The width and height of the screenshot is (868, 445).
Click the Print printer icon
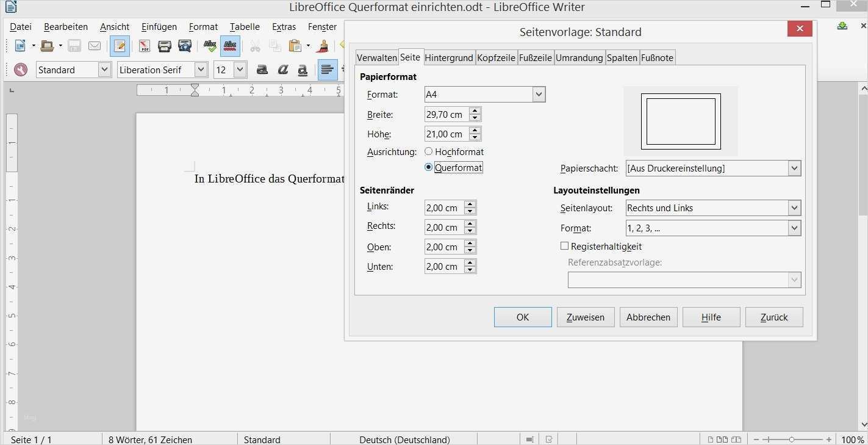(x=164, y=46)
